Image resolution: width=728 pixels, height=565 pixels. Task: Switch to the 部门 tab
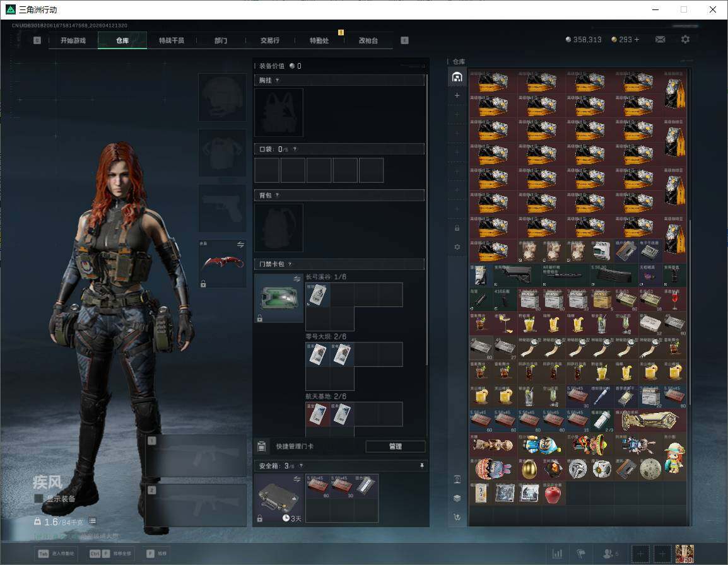(221, 40)
